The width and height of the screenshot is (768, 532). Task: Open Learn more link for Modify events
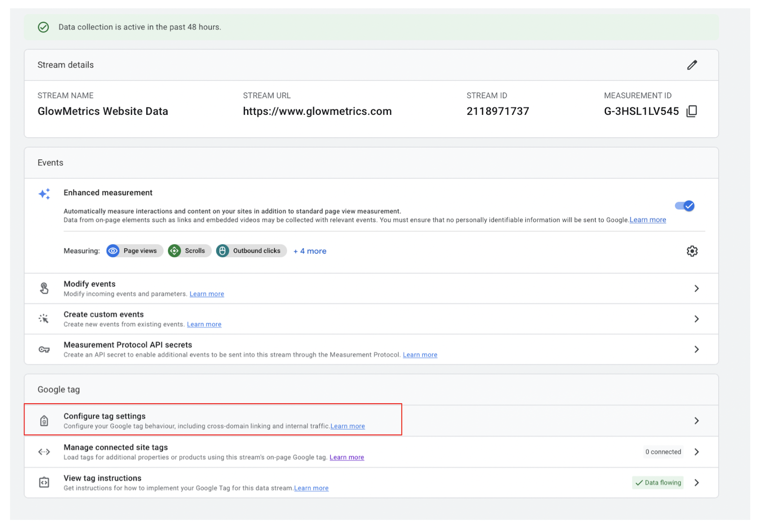[x=206, y=294]
